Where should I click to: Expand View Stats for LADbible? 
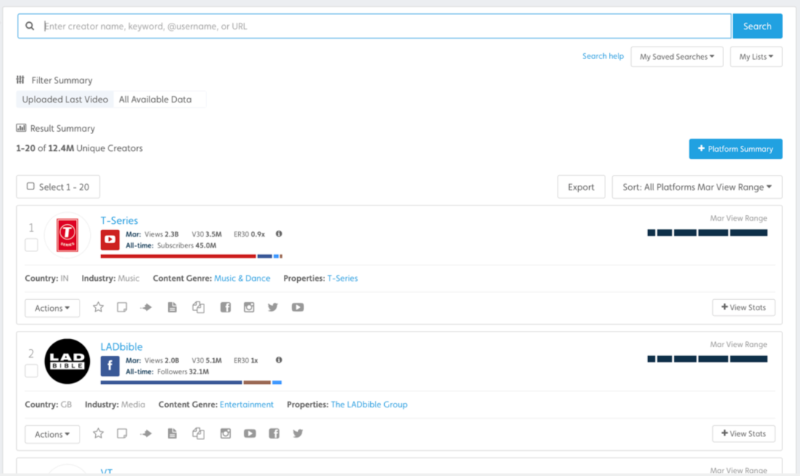pos(744,433)
